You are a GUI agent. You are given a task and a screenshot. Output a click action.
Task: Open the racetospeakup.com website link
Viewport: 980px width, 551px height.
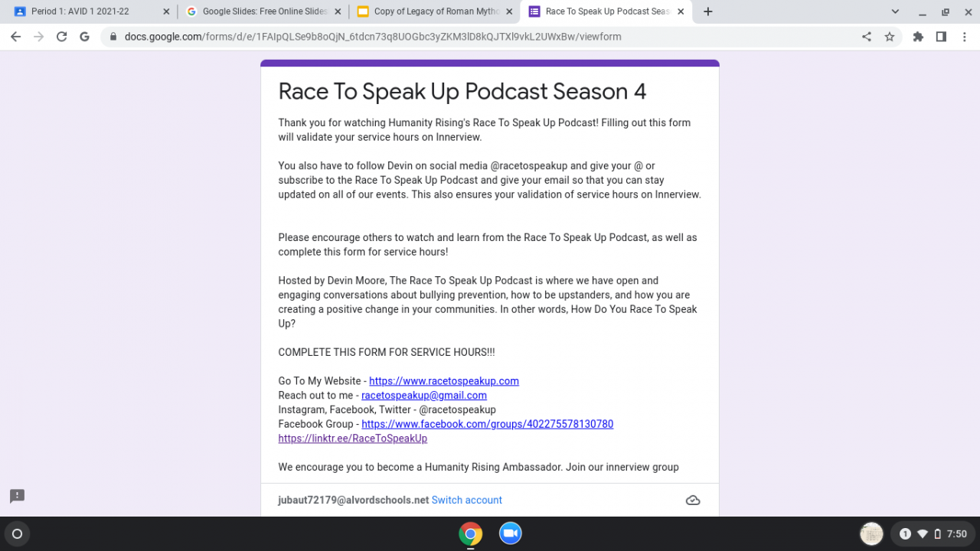(x=444, y=381)
